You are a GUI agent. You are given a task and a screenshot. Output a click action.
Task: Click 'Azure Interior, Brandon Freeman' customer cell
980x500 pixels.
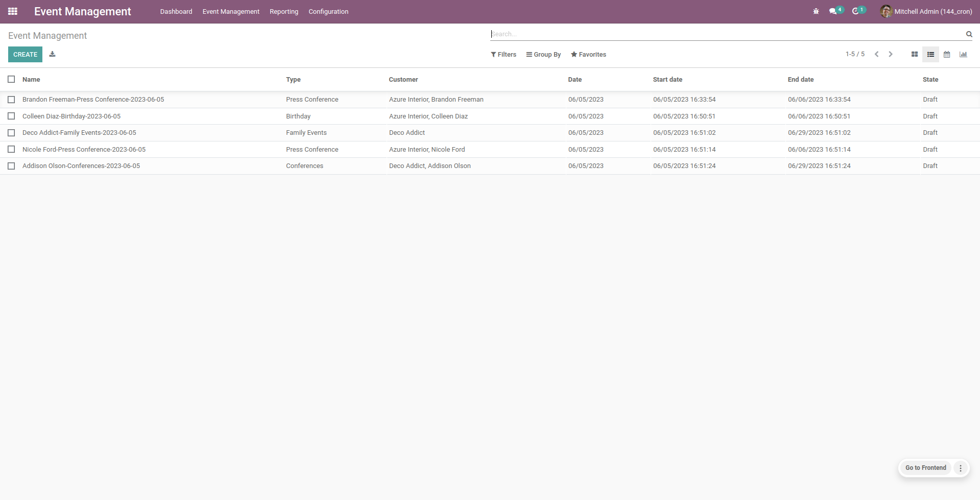pos(436,100)
